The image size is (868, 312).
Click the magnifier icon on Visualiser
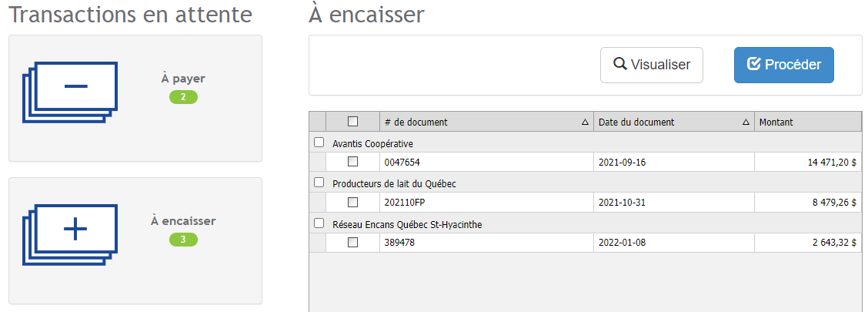(x=620, y=64)
